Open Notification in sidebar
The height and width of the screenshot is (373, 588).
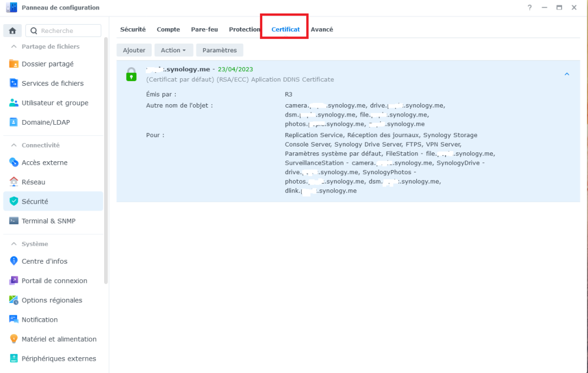point(54,319)
